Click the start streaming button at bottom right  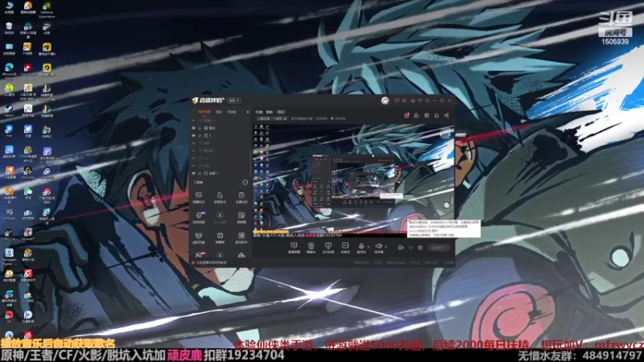point(439,248)
